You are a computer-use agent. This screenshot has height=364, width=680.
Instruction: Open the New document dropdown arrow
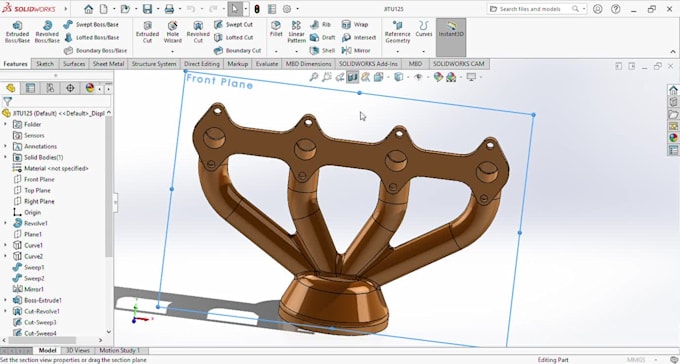[x=114, y=9]
